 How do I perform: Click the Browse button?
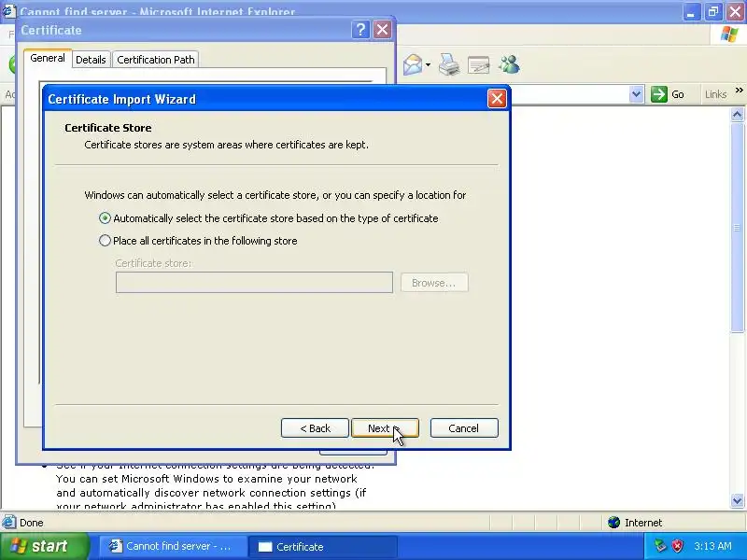(434, 283)
